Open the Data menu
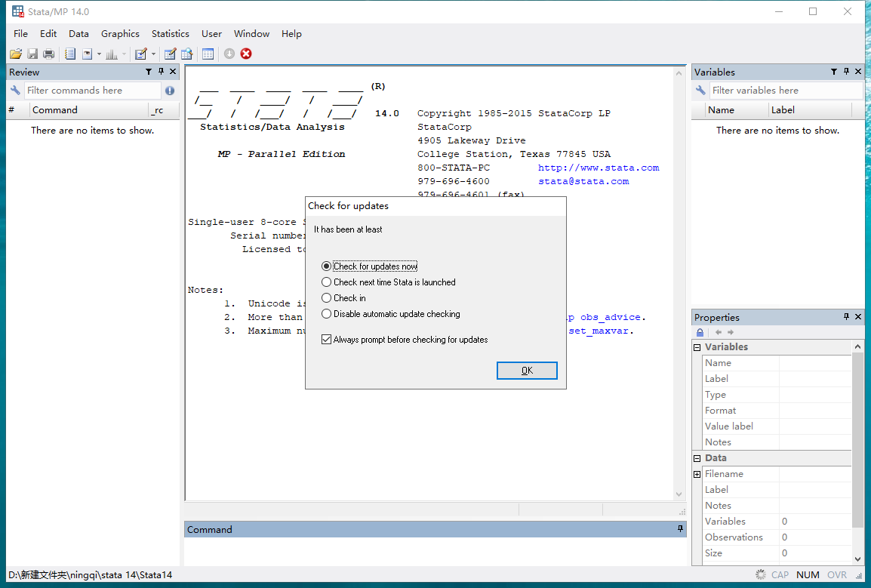The width and height of the screenshot is (871, 588). click(x=79, y=34)
